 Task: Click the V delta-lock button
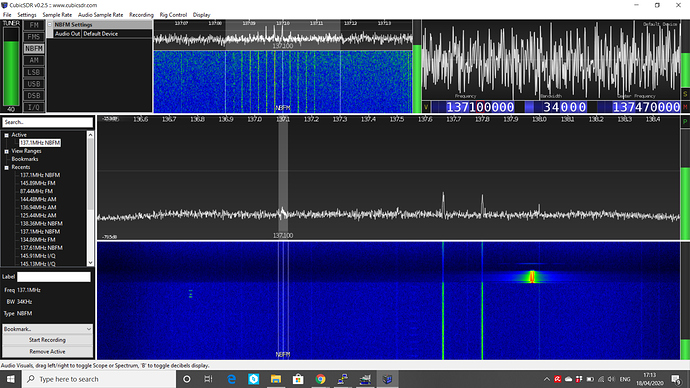426,107
